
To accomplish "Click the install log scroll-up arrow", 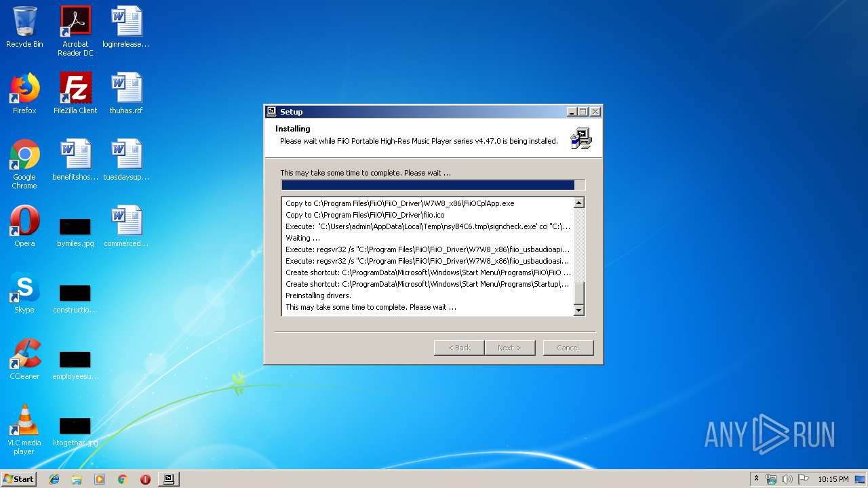I will tap(578, 203).
